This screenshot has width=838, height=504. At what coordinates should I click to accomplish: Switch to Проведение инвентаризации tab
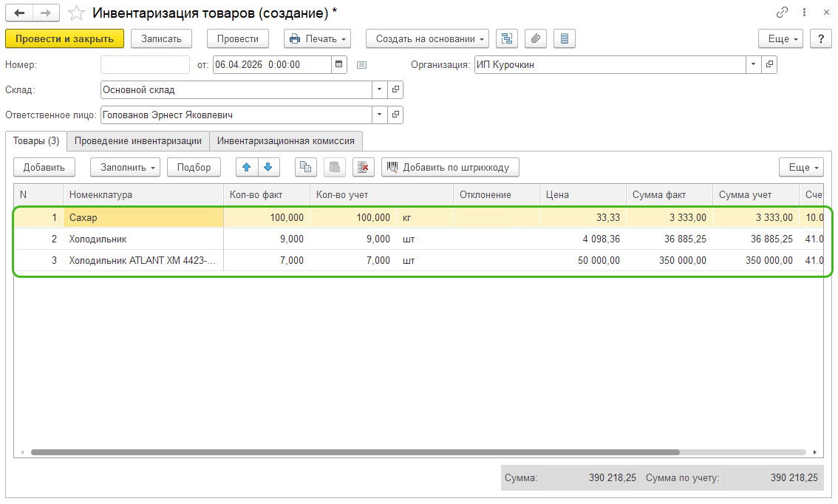point(137,140)
